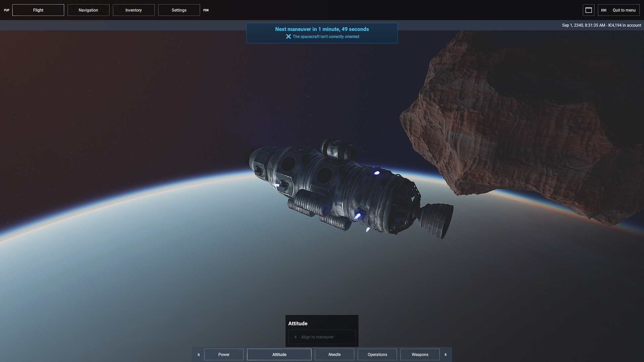Image resolution: width=644 pixels, height=362 pixels.
Task: Click the PDN key hint icon
Action: tap(206, 10)
